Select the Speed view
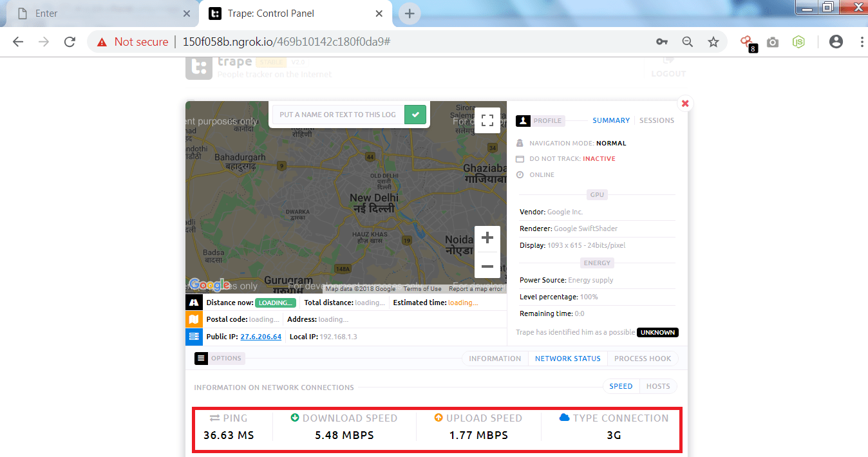Screen dimensions: 868x457 (x=621, y=386)
